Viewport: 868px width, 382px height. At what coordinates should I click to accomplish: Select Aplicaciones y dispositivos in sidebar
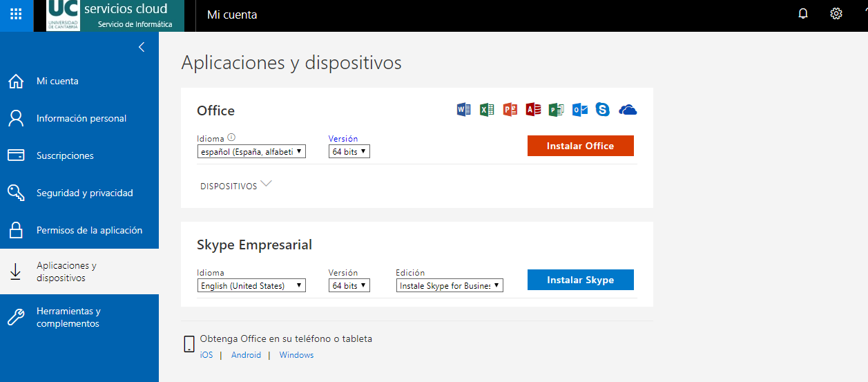pyautogui.click(x=79, y=271)
